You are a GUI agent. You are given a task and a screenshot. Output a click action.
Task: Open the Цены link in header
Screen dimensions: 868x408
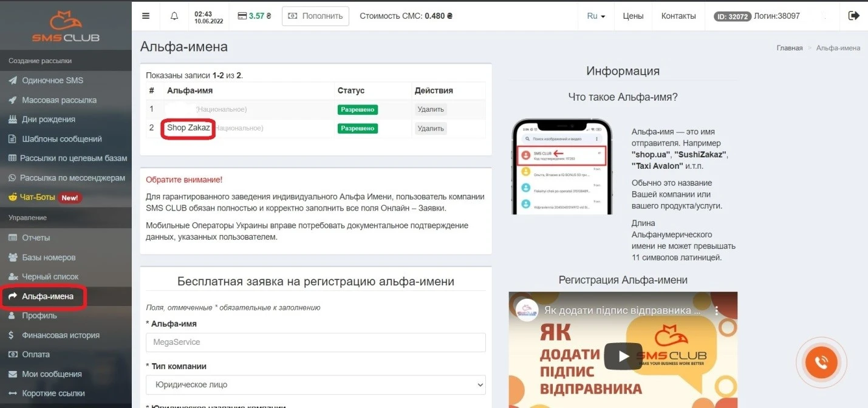pyautogui.click(x=633, y=16)
